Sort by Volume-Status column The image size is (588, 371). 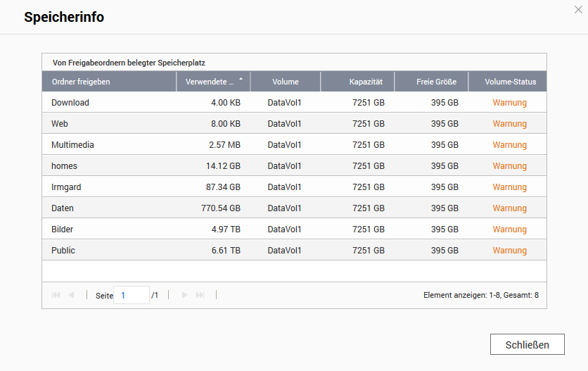point(507,82)
